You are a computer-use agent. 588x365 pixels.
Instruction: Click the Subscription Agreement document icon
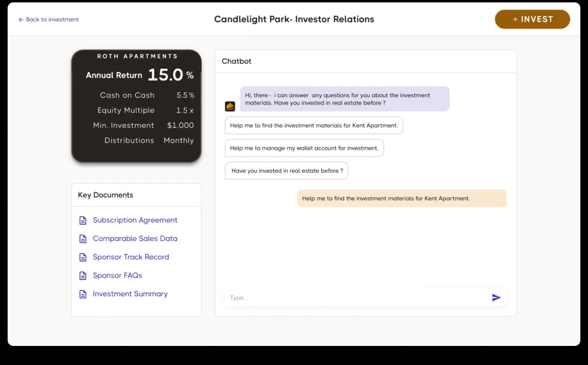point(83,220)
